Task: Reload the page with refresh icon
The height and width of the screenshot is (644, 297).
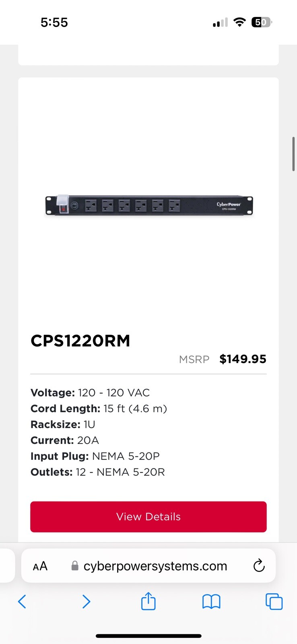Action: coord(259,566)
